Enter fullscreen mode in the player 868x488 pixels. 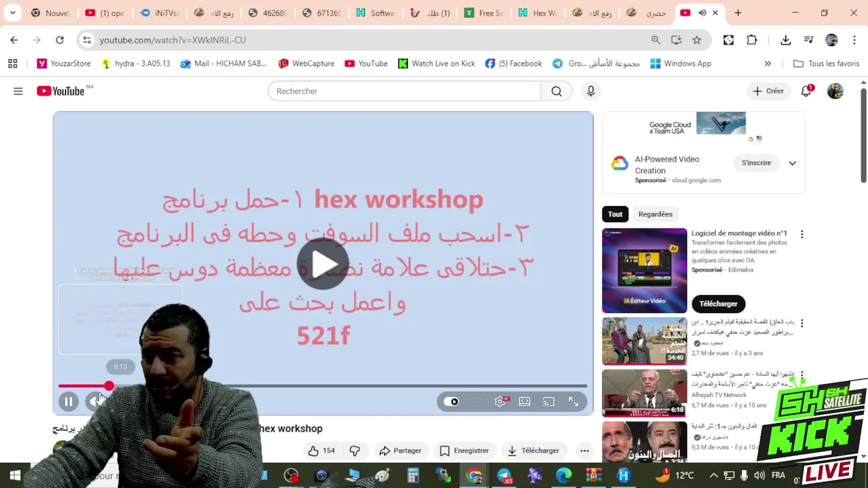pyautogui.click(x=574, y=402)
